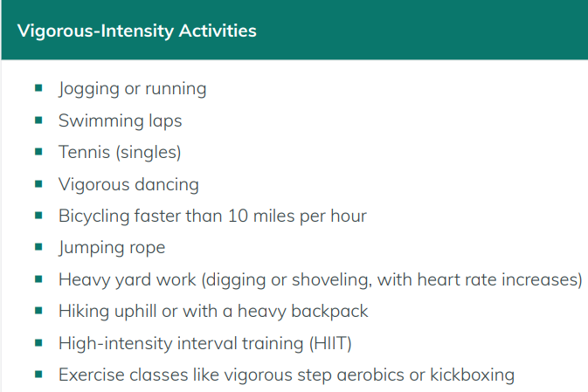Screen dimensions: 588x392
Task: Click the bullet beside Hiking uphill
Action: [38, 311]
